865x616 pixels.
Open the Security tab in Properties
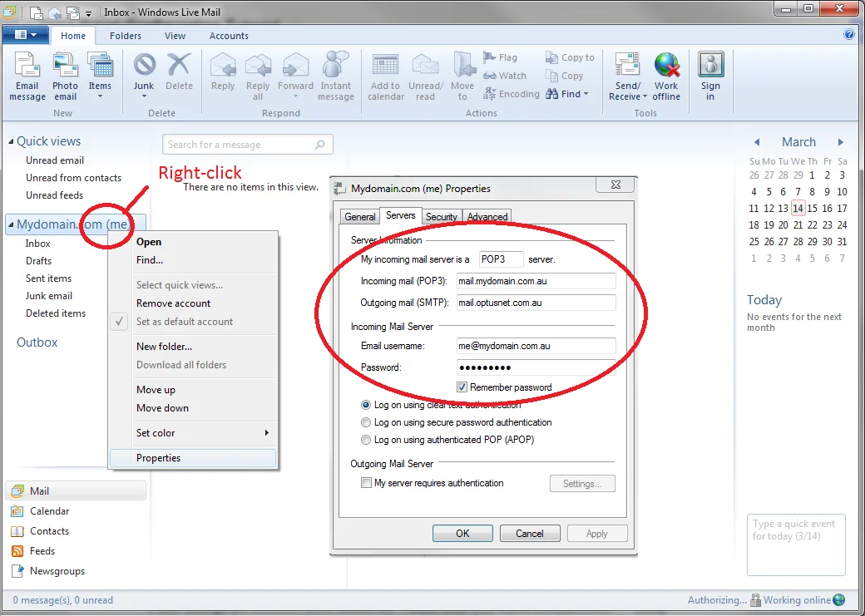[x=442, y=217]
